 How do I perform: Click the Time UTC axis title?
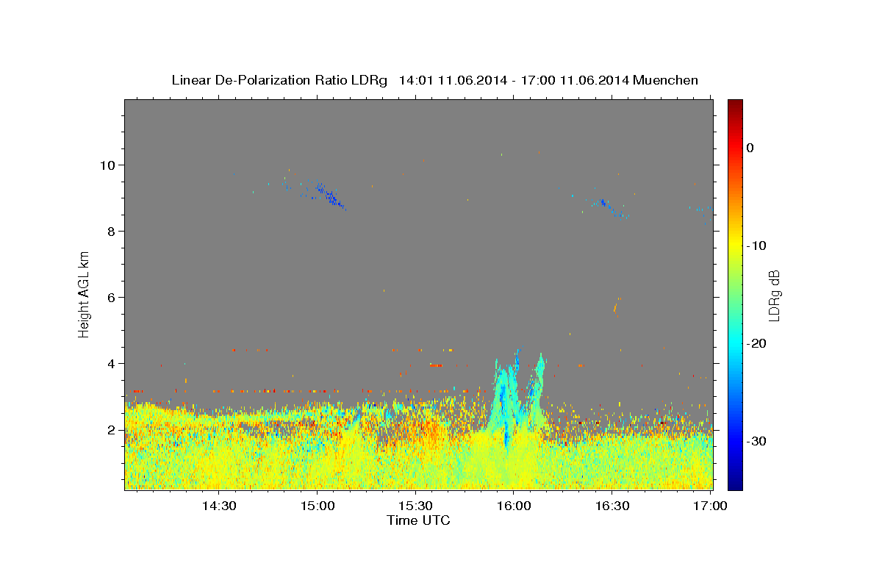418,520
